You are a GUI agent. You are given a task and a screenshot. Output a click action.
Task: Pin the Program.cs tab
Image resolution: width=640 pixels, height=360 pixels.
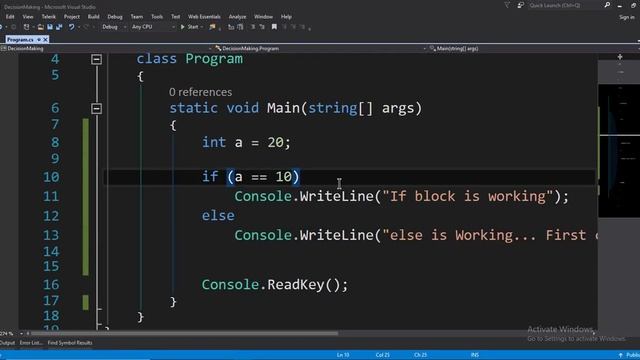[39, 40]
